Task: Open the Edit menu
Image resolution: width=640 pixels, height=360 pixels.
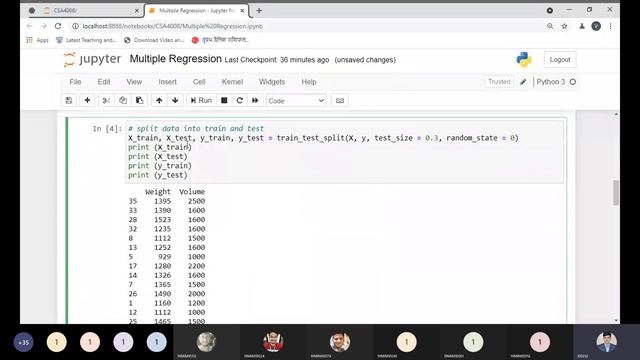Action: click(104, 82)
